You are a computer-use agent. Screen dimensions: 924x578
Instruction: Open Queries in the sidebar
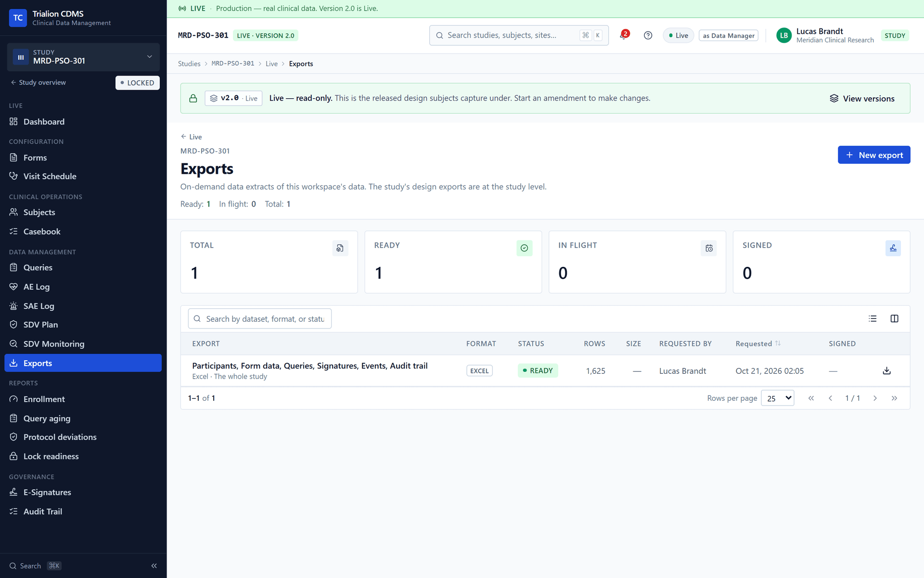coord(83,267)
